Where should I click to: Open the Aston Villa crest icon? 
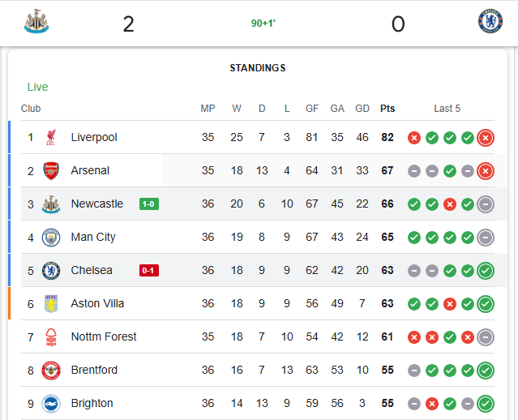coord(51,304)
